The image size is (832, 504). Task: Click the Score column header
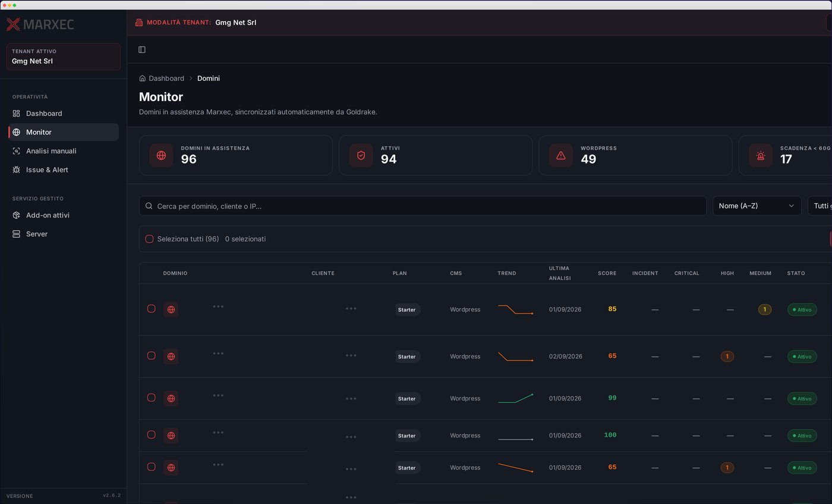pos(607,273)
